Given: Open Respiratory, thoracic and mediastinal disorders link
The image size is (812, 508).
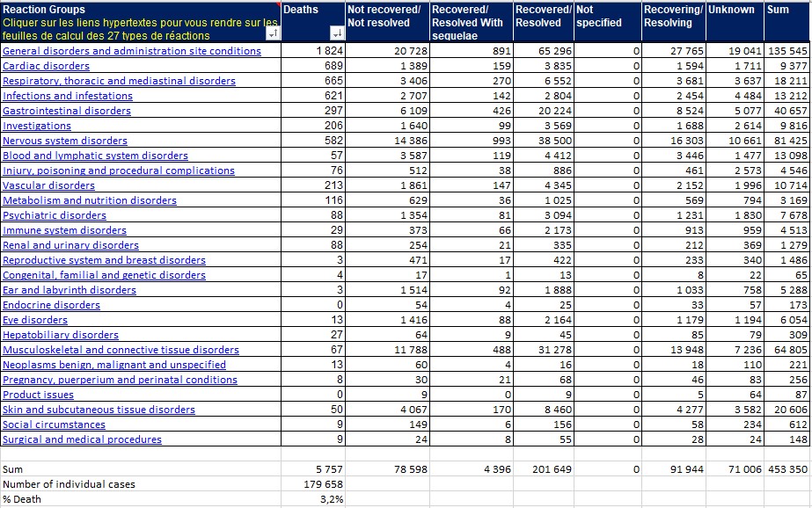Looking at the screenshot, I should point(119,81).
